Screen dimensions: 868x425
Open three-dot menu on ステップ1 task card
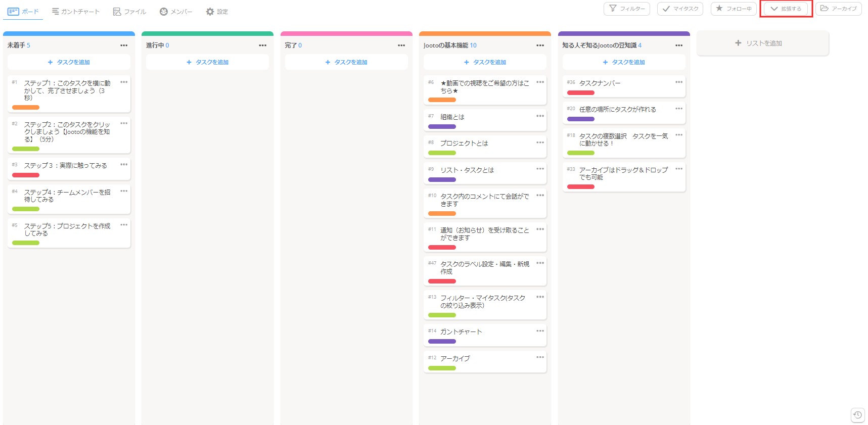click(x=124, y=82)
